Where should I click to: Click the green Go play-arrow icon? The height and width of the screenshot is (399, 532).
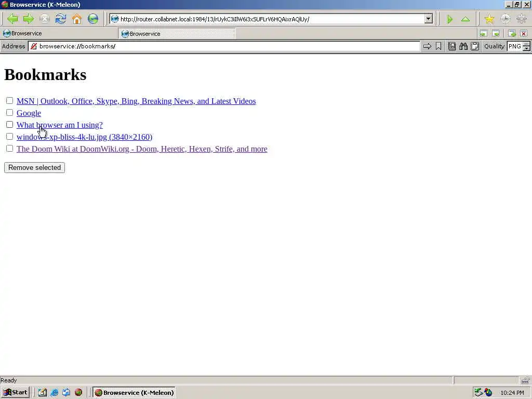click(450, 19)
